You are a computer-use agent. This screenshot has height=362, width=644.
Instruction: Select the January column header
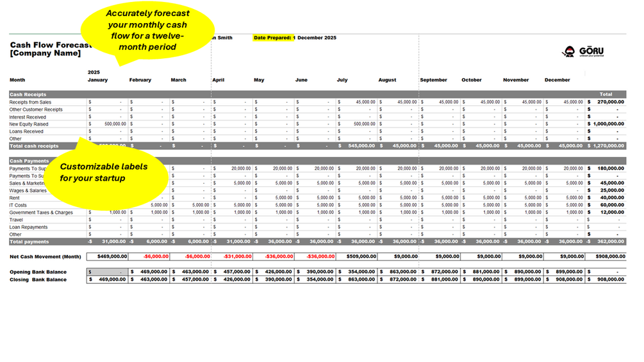point(98,80)
